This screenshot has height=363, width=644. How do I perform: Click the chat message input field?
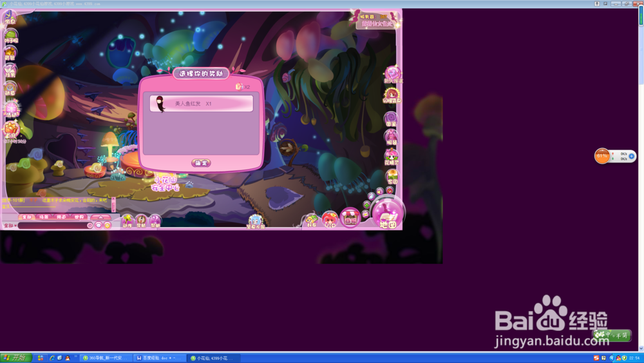[53, 225]
